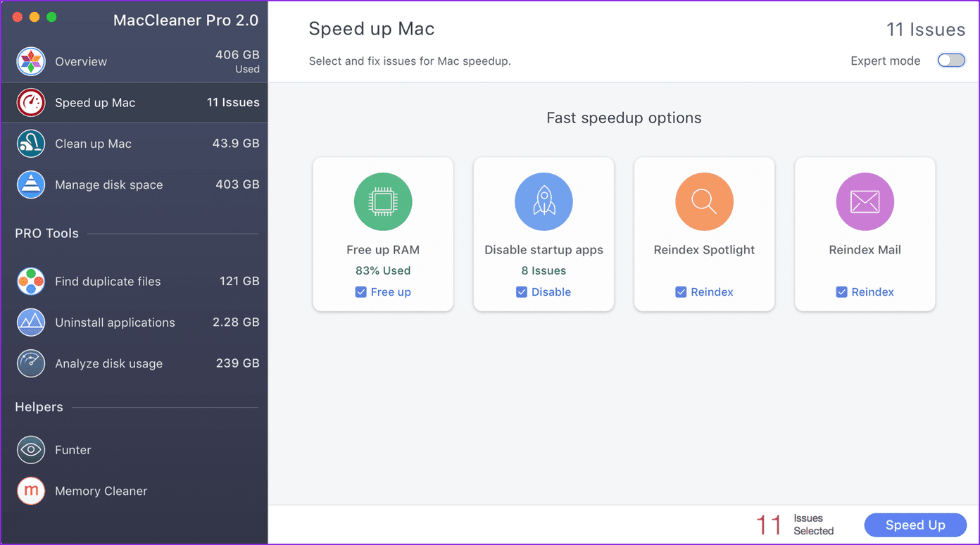
Task: Open Manage disk space label
Action: pyautogui.click(x=108, y=185)
